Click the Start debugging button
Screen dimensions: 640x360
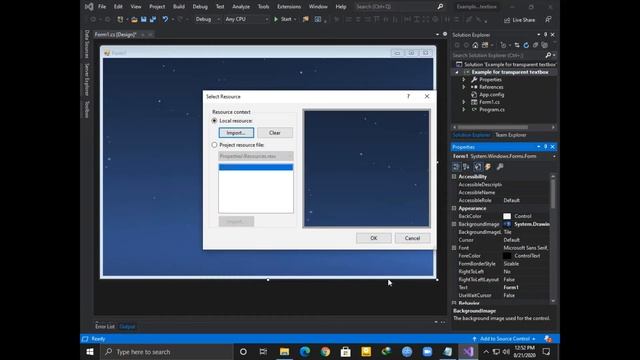284,19
